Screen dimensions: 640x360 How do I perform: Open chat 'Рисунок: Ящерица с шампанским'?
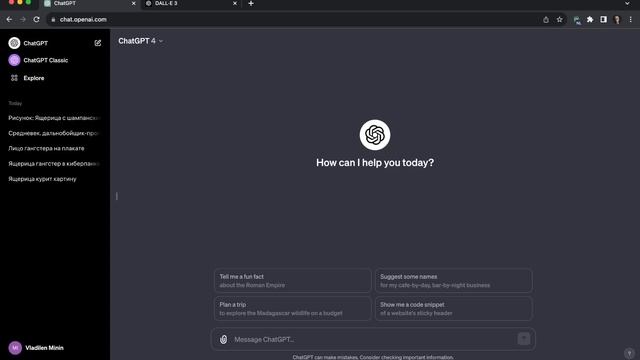[54, 118]
